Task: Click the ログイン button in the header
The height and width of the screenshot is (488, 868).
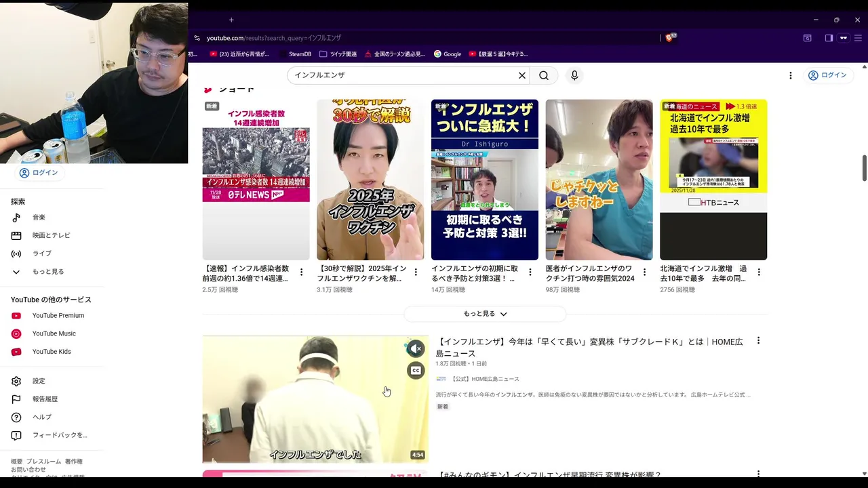Action: (827, 75)
